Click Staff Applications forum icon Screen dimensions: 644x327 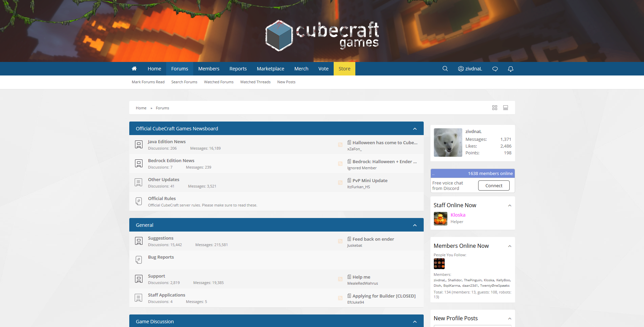139,298
